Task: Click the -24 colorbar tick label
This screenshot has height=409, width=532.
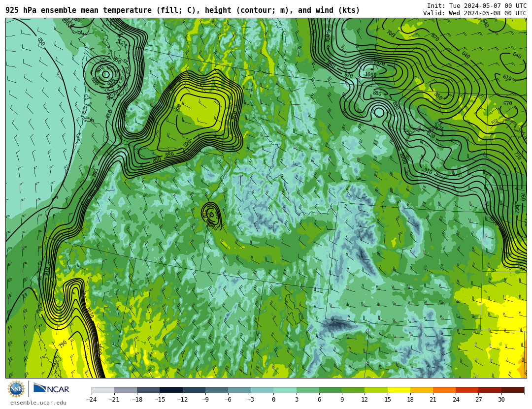Action: (x=91, y=400)
